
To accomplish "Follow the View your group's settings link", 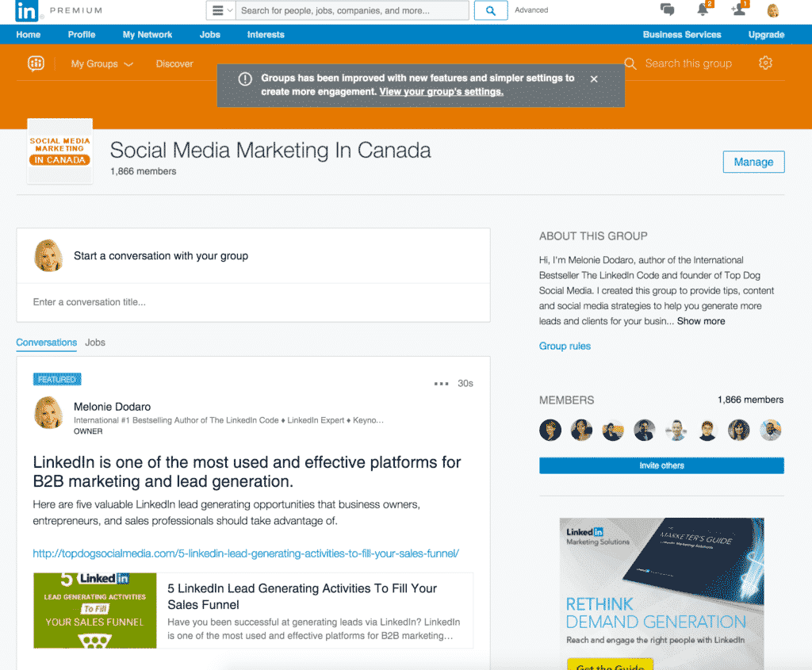I will coord(441,92).
